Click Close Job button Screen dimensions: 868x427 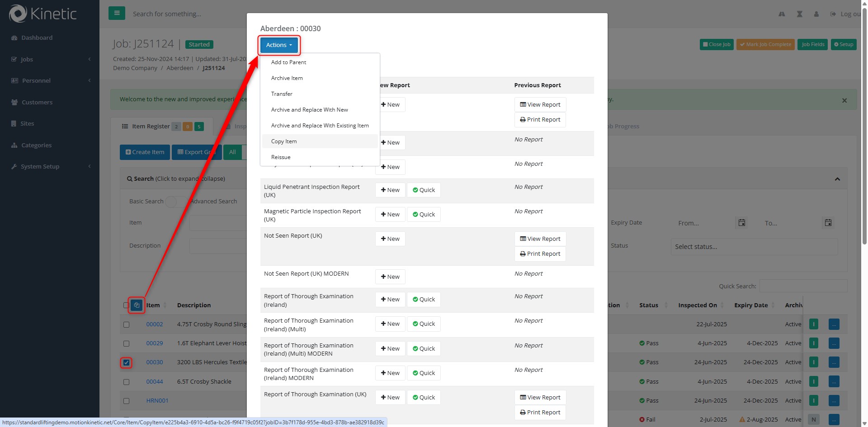click(717, 44)
